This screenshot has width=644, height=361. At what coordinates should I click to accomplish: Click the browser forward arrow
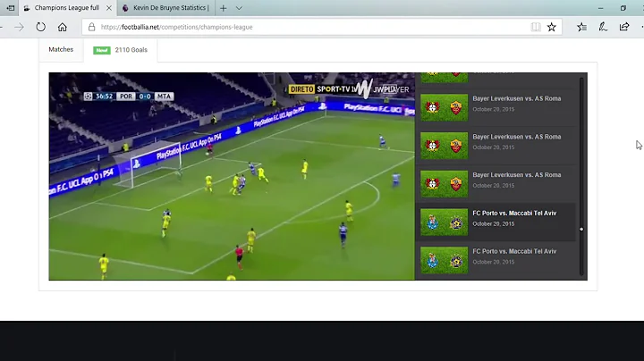click(x=19, y=27)
